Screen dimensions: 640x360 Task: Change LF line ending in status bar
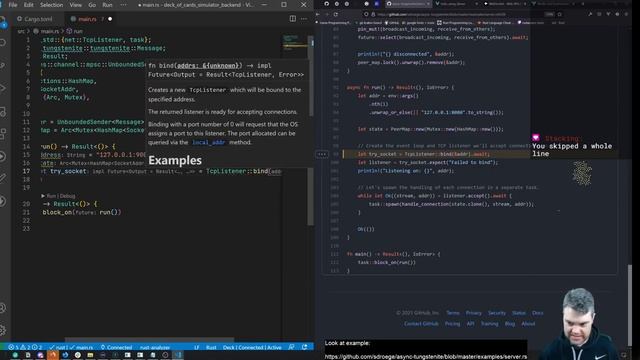click(197, 347)
